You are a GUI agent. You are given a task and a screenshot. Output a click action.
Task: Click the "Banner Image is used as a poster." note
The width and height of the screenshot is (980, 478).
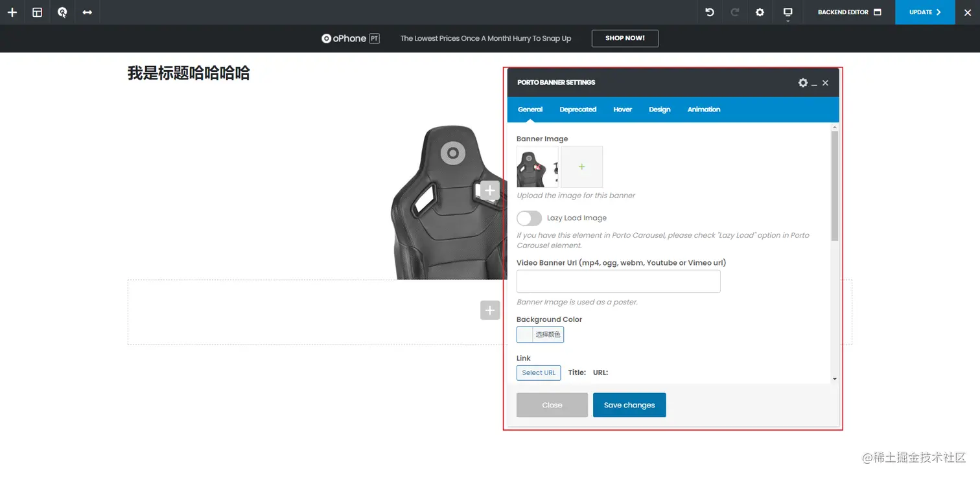click(577, 302)
